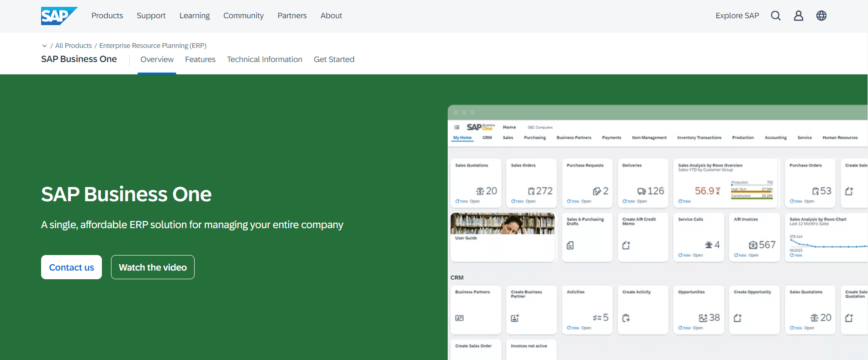
Task: Open Enterprise Resource Planning (ERP) breadcrumb
Action: click(153, 46)
